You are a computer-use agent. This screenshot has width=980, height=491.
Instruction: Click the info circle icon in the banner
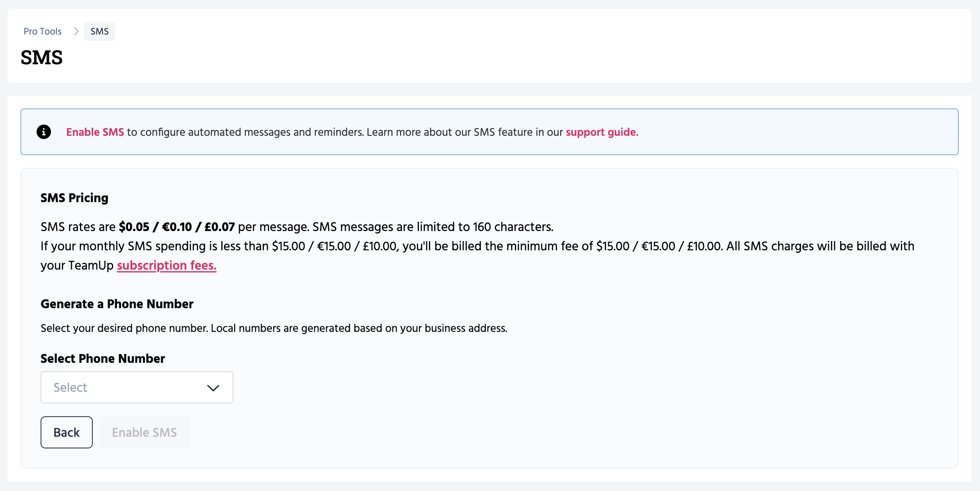43,132
